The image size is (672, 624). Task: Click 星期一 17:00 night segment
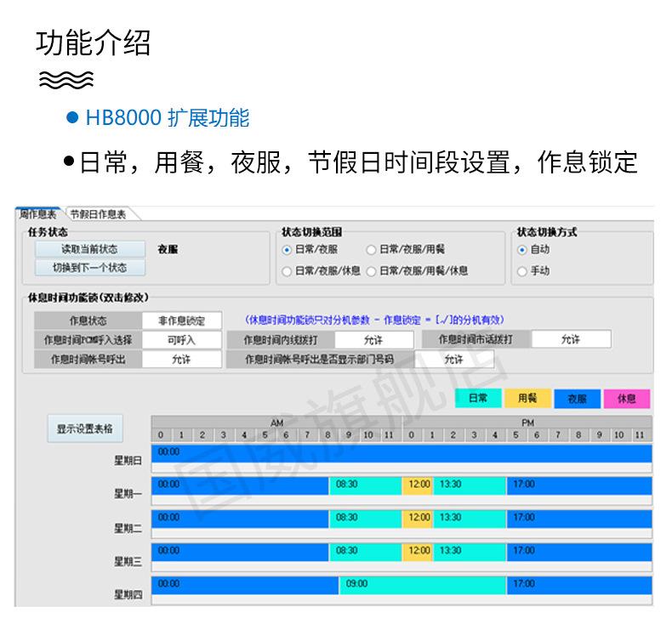(579, 486)
